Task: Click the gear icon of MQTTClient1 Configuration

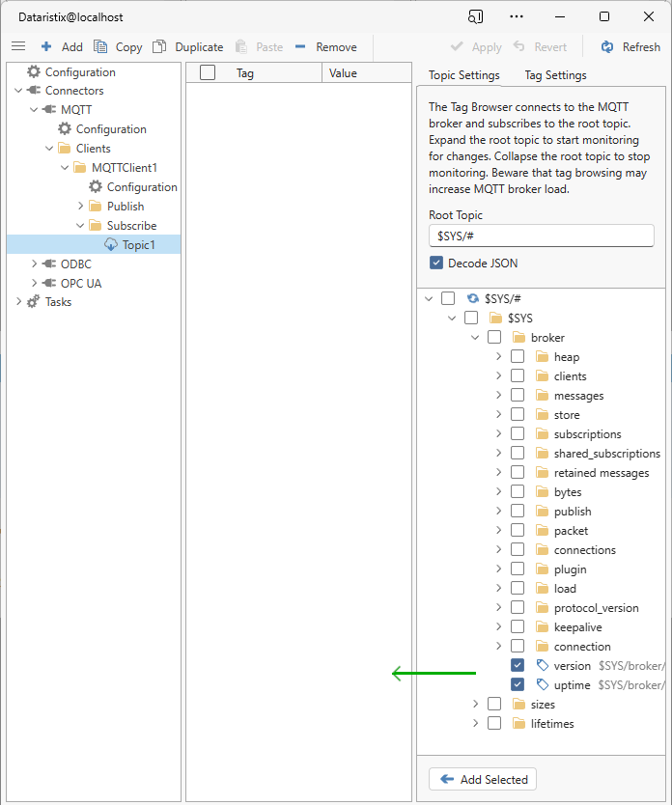Action: click(x=96, y=187)
